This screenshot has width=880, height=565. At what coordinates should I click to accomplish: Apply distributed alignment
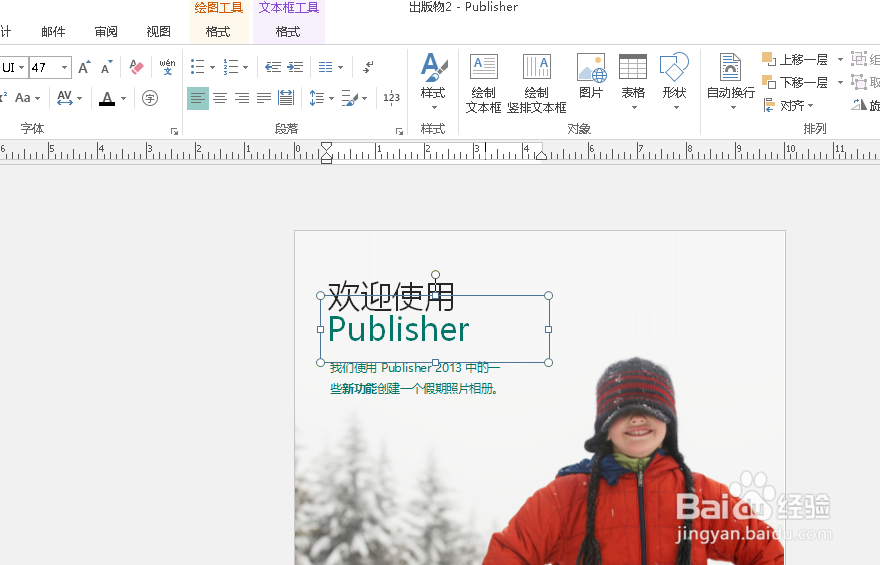286,99
